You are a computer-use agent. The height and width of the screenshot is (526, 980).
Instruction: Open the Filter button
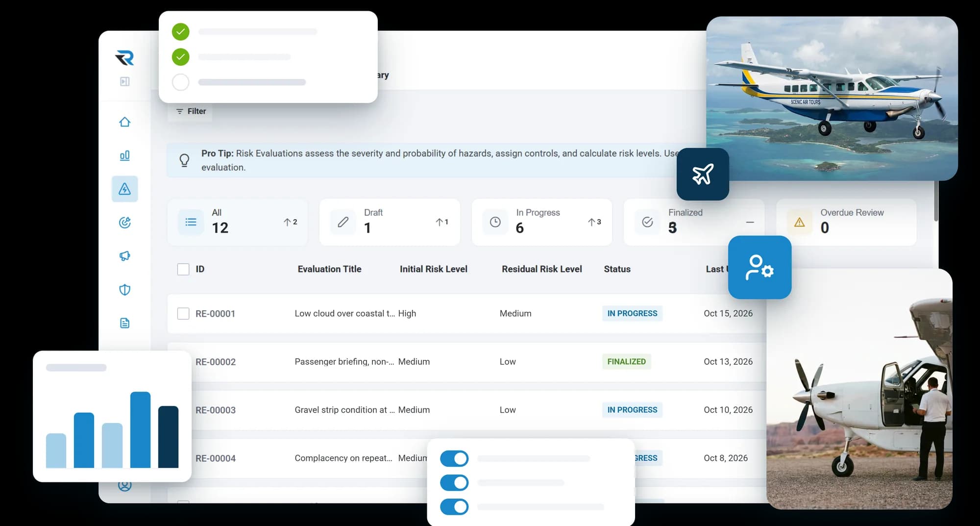click(x=191, y=111)
